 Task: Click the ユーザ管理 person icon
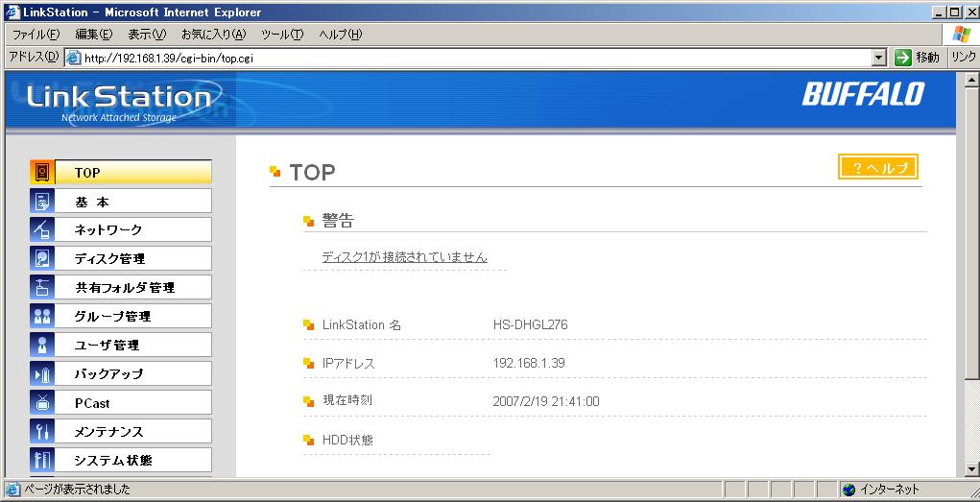(x=42, y=346)
